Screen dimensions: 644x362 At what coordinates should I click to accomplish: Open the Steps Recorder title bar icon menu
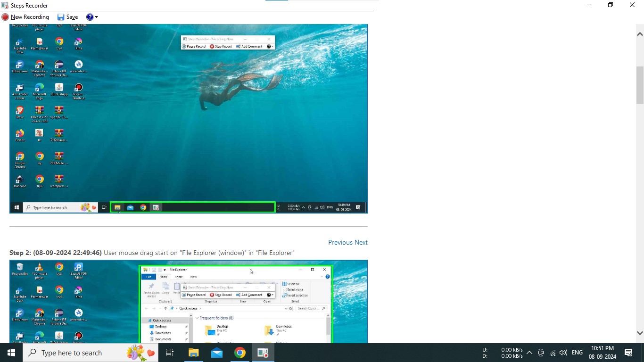(x=5, y=5)
